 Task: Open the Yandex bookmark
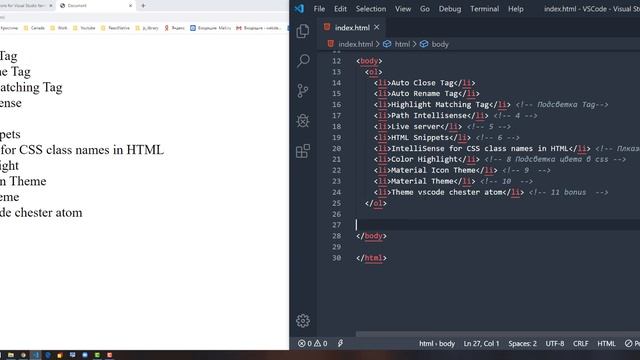point(174,28)
